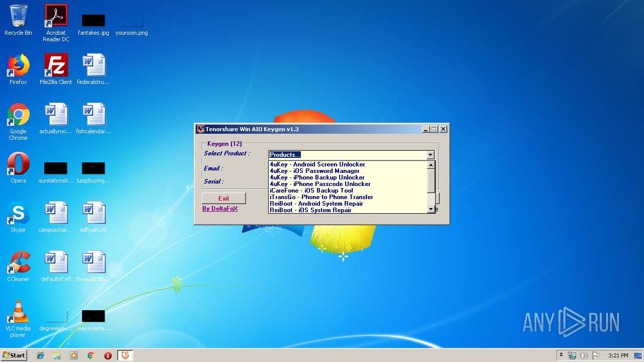Open Windows Media Player taskbar icon
644x362 pixels.
click(x=74, y=355)
